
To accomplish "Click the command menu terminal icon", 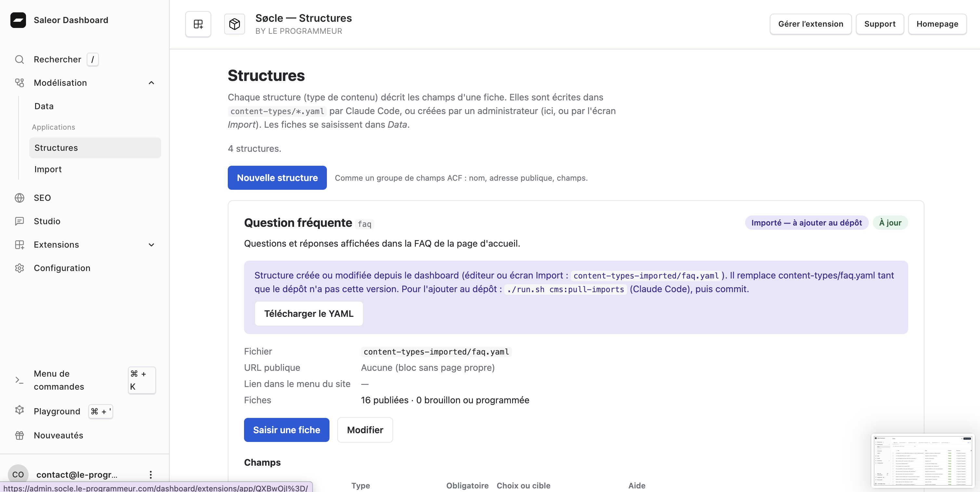I will (x=19, y=380).
